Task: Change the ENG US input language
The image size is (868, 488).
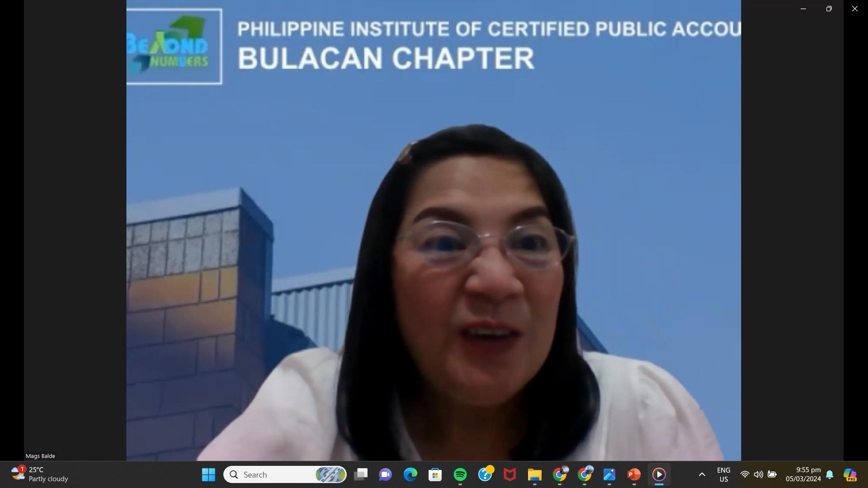Action: [x=723, y=474]
